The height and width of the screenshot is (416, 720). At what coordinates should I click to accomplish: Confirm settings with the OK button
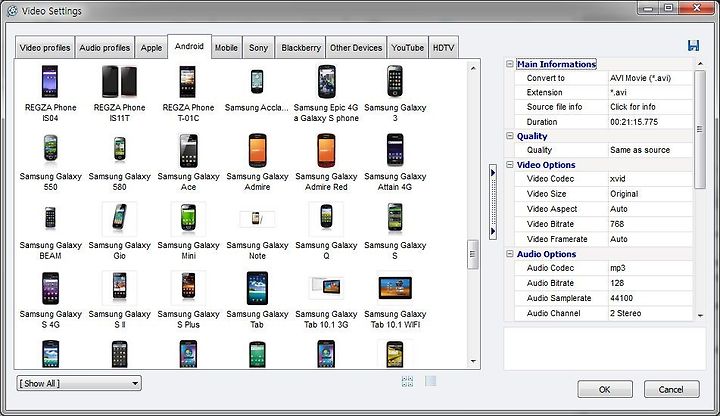[605, 389]
